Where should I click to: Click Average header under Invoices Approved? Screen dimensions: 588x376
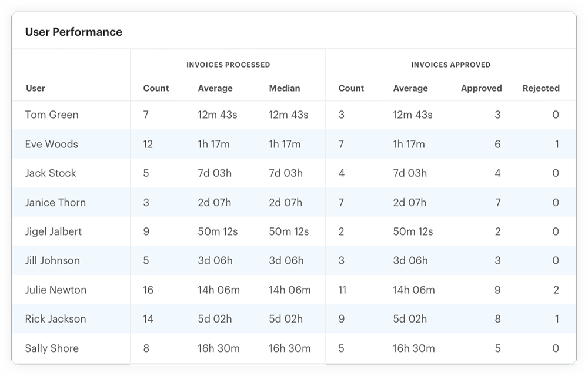pyautogui.click(x=410, y=88)
